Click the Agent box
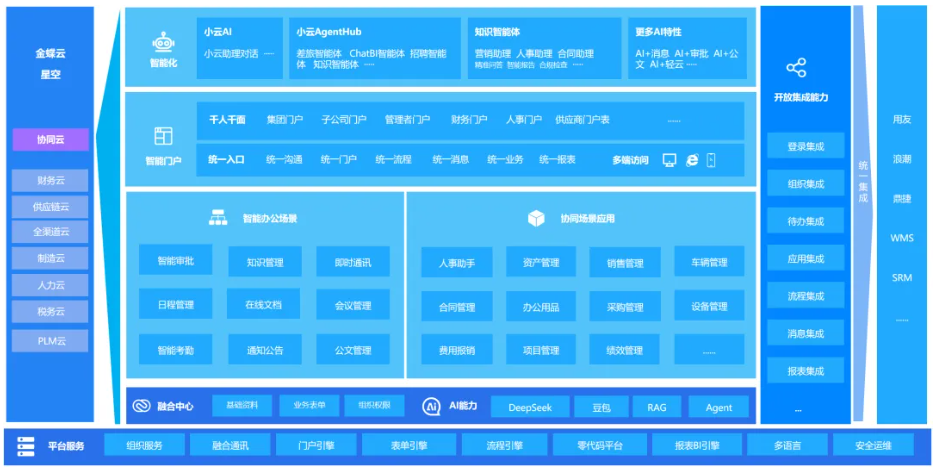Viewport: 934px width, 472px height. click(x=719, y=407)
